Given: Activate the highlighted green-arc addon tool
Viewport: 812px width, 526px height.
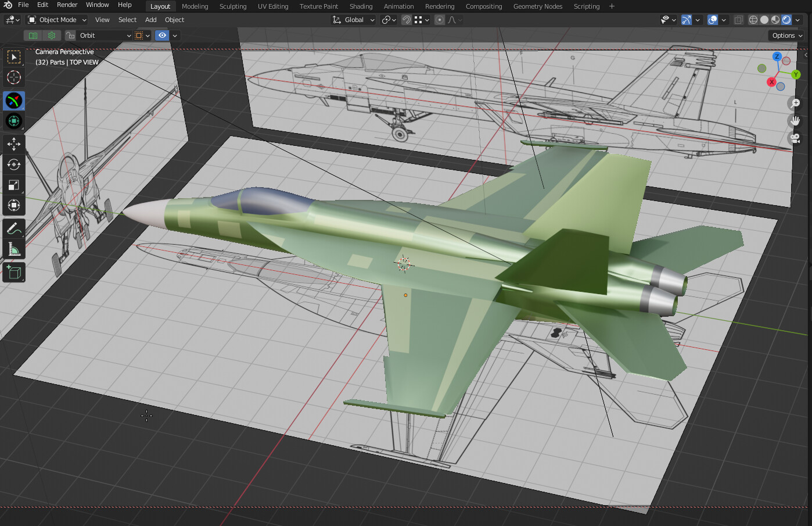Looking at the screenshot, I should (x=14, y=101).
